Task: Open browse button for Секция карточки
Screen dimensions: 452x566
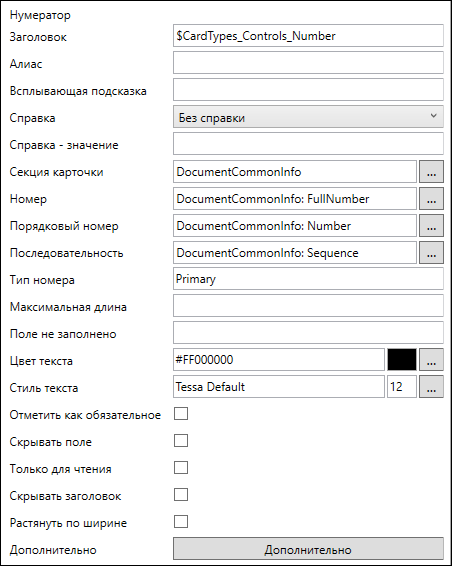Action: (431, 172)
